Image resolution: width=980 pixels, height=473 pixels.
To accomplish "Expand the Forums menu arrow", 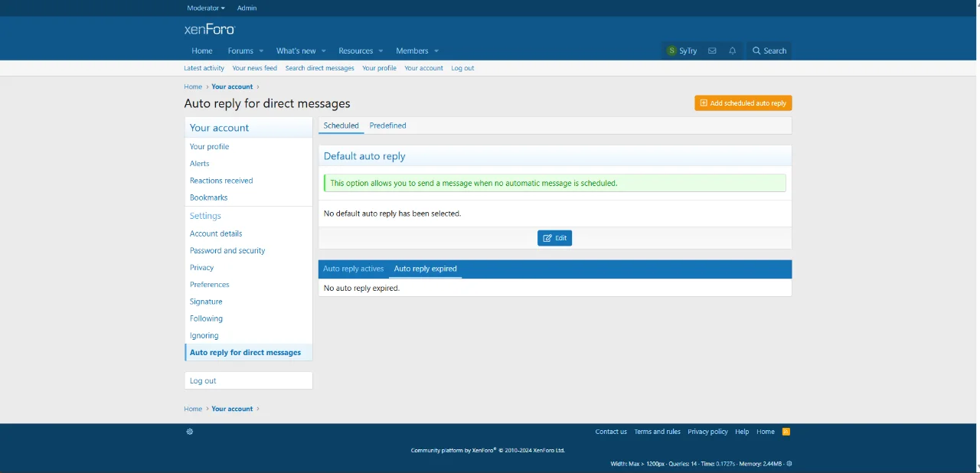I will click(261, 51).
